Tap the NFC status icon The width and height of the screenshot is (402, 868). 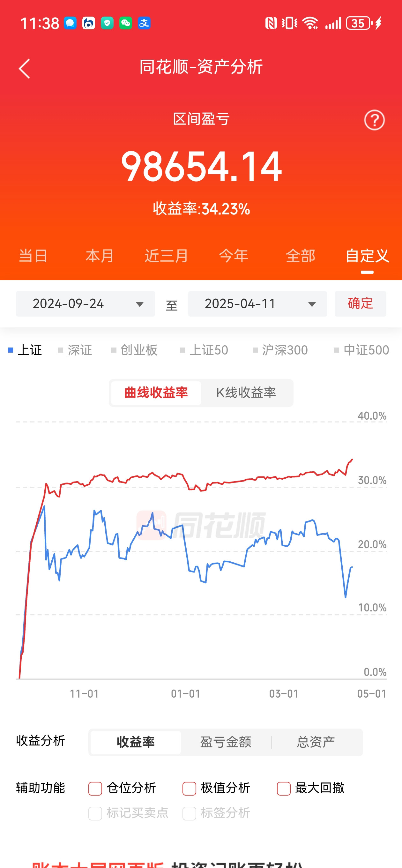tap(271, 23)
